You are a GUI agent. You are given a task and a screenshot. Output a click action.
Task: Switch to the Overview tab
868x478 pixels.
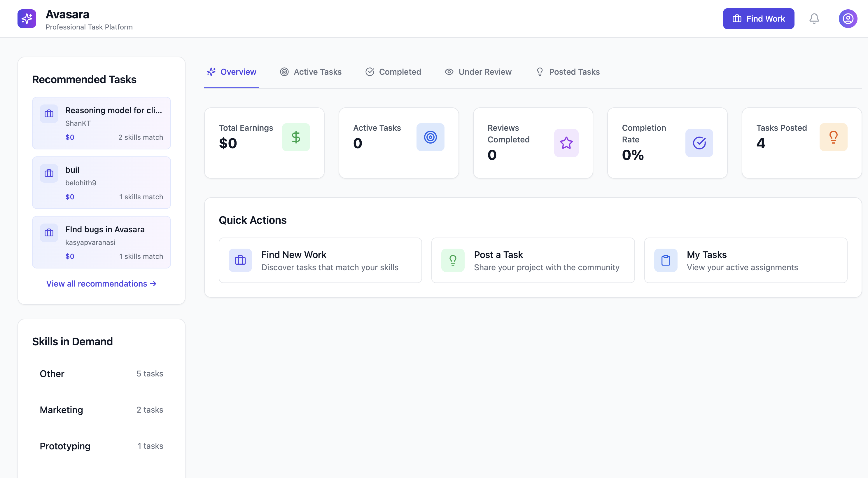tap(232, 72)
